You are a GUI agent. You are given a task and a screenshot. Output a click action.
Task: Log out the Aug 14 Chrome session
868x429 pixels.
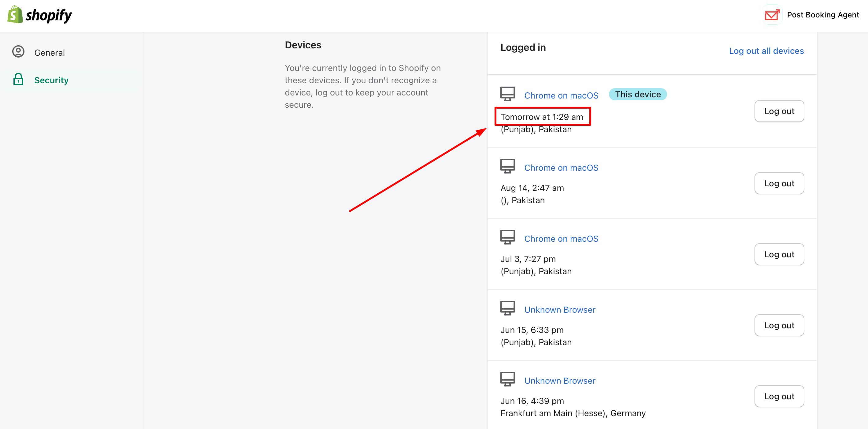pyautogui.click(x=779, y=183)
